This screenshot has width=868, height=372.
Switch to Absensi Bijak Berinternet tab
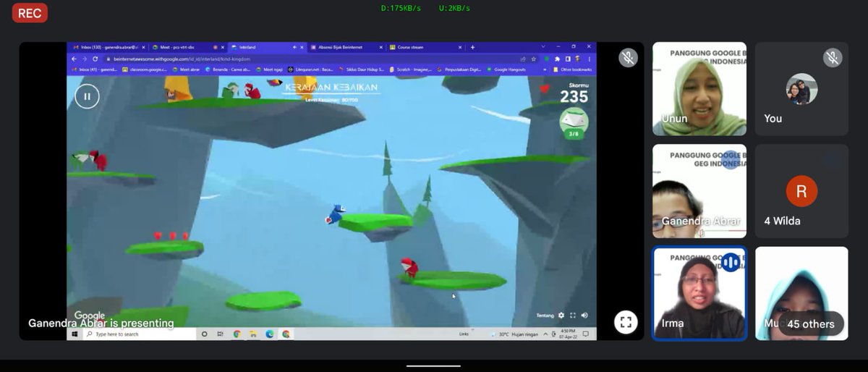click(x=346, y=47)
